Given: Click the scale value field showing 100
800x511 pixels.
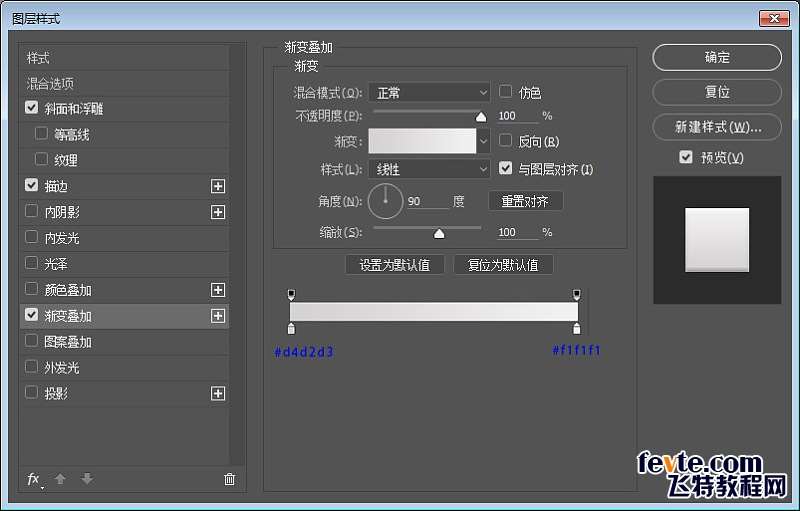Looking at the screenshot, I should point(518,233).
